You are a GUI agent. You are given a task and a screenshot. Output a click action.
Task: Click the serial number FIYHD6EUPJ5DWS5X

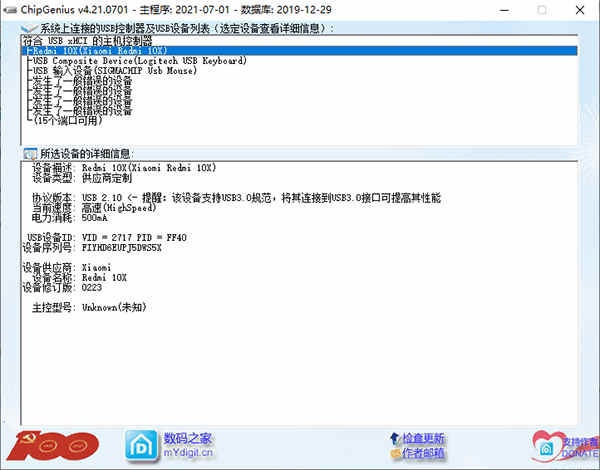(122, 248)
